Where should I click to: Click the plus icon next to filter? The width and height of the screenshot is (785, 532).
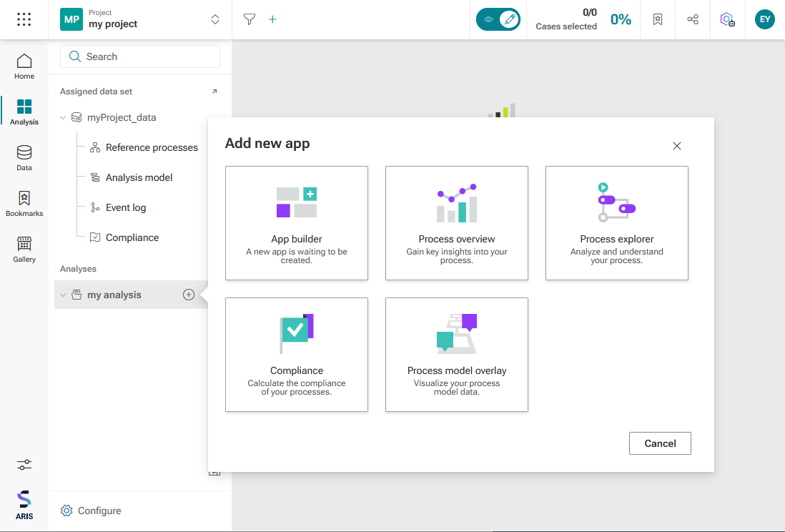click(x=272, y=19)
